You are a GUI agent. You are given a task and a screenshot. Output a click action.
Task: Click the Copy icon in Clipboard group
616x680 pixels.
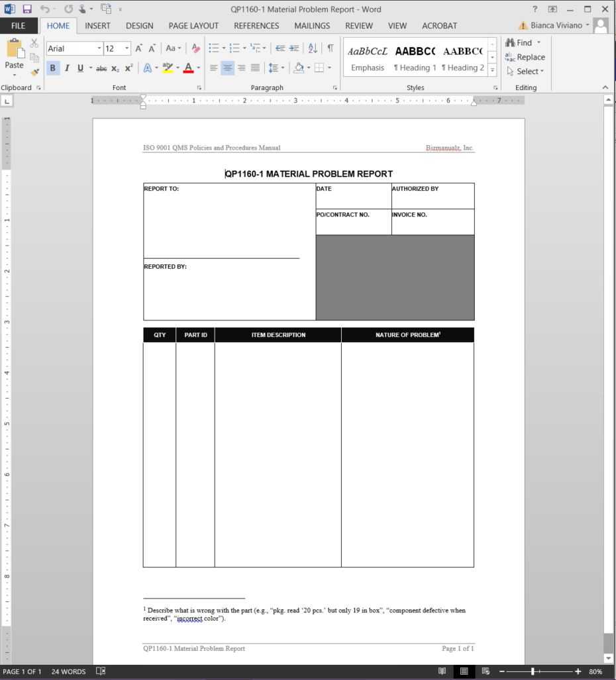click(34, 57)
